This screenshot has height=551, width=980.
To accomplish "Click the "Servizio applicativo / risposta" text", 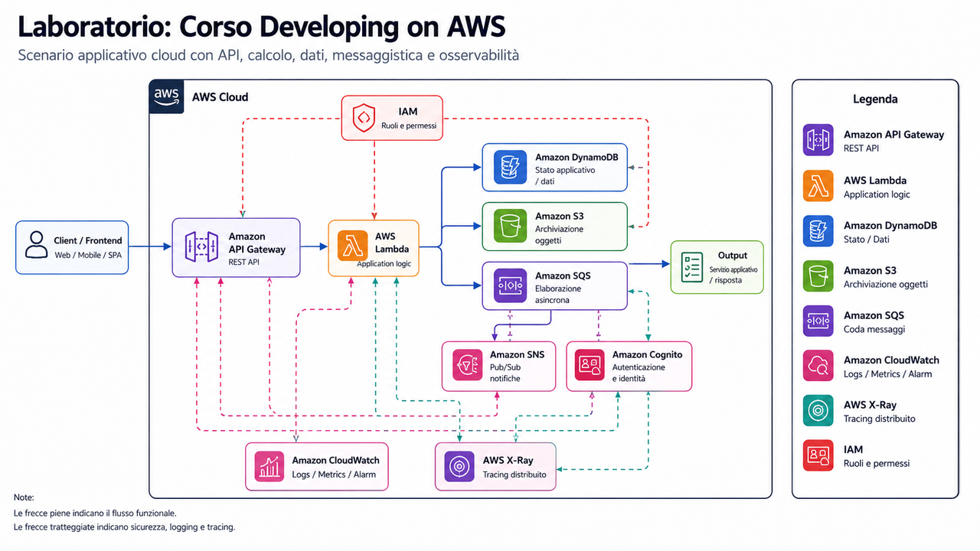I will (733, 275).
